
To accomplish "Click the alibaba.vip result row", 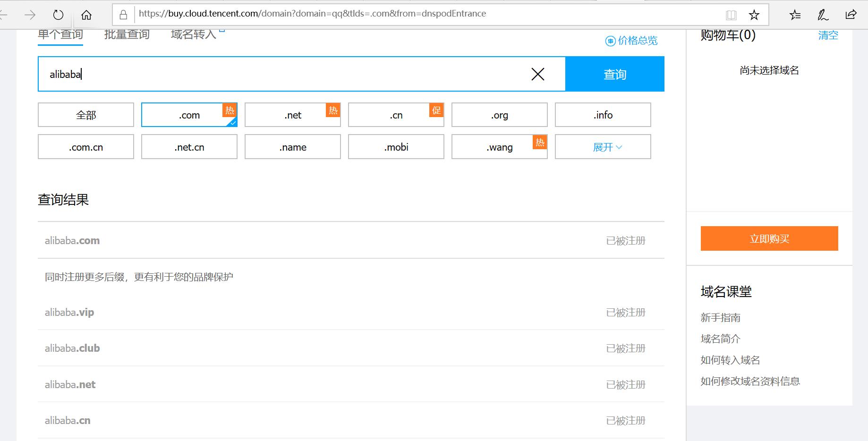I will click(x=351, y=312).
